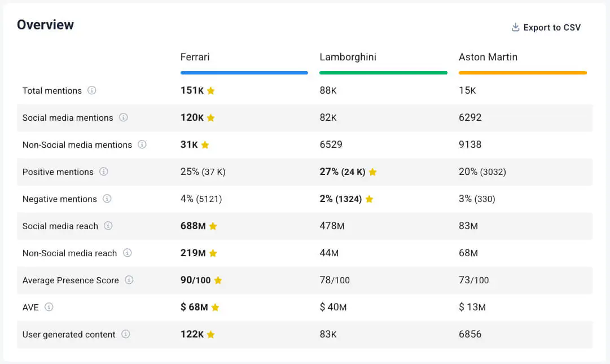This screenshot has height=364, width=610.
Task: Click Lamborghini's 44M non-social reach value
Action: coord(329,253)
